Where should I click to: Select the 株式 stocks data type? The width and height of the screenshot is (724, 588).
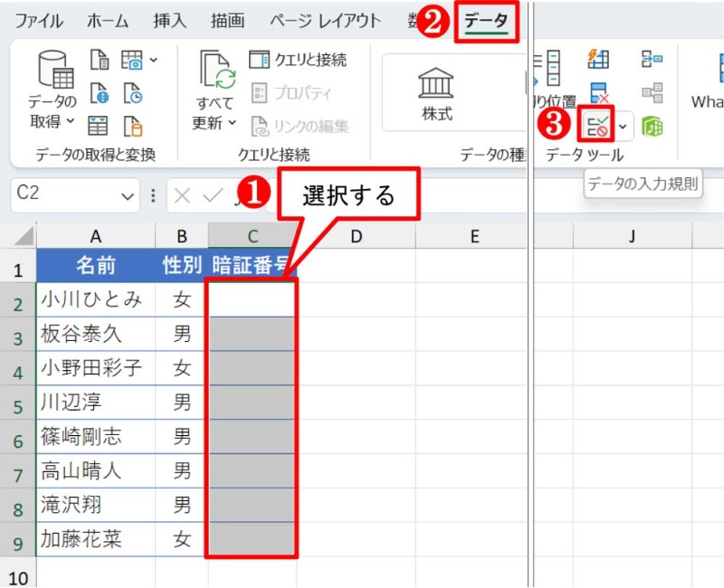tap(438, 93)
